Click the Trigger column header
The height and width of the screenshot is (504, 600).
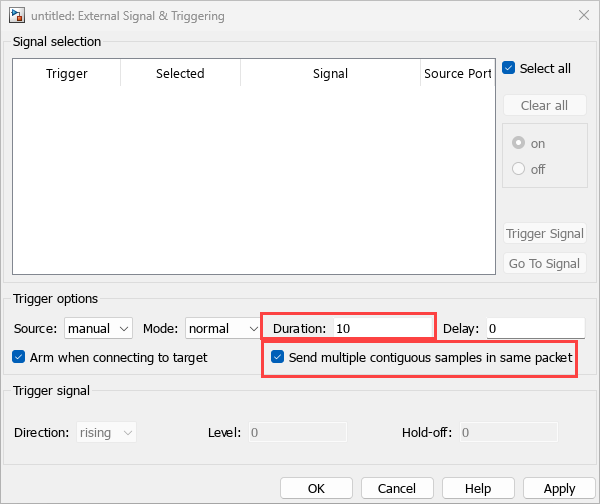pos(67,74)
